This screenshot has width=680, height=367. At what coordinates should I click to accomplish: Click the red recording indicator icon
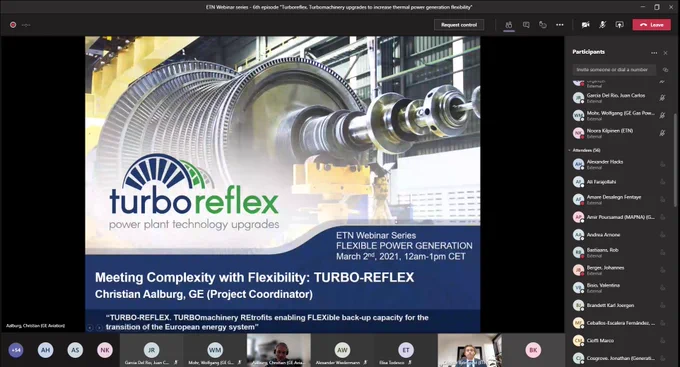[13, 25]
